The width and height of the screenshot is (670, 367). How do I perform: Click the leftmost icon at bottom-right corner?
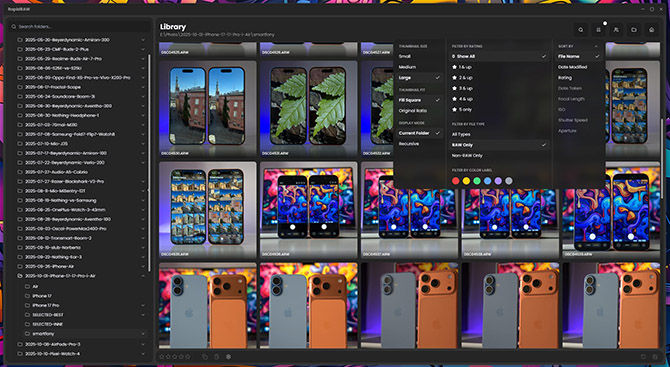644,356
